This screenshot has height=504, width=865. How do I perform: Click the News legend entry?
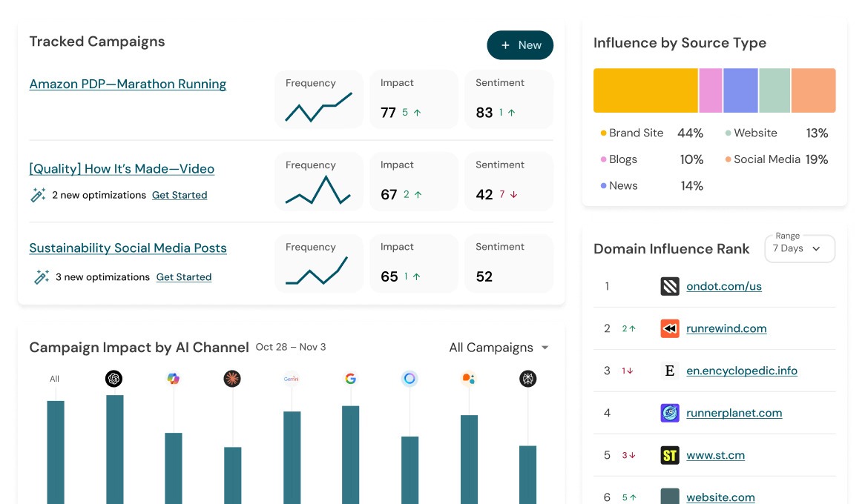point(652,186)
